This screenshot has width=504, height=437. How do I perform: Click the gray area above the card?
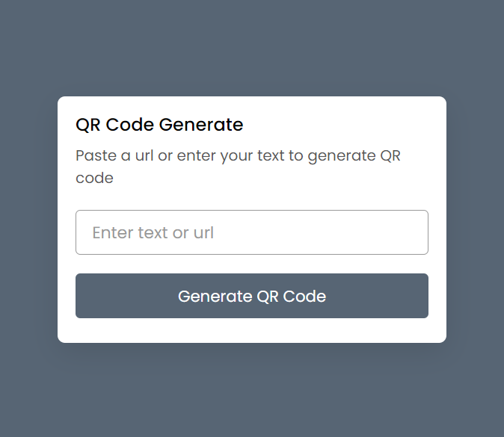click(251, 45)
